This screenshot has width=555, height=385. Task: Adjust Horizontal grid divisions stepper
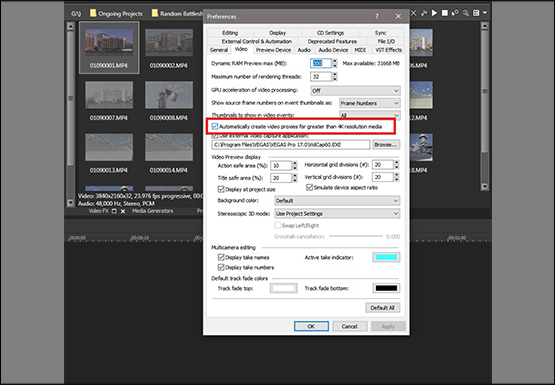397,165
